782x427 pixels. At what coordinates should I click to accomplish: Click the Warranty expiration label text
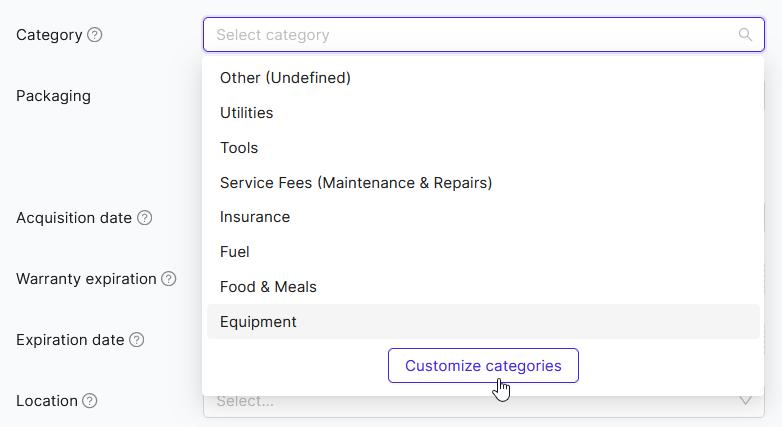point(86,279)
